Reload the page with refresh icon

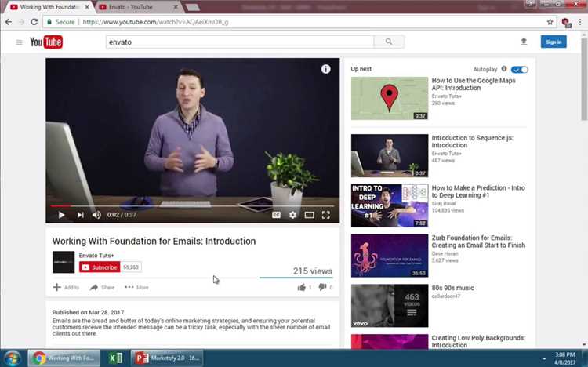tap(34, 22)
